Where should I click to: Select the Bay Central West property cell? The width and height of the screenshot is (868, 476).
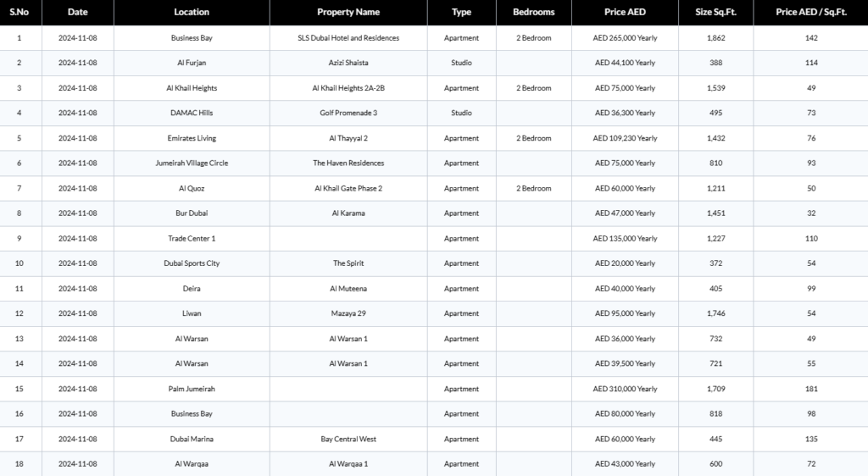click(x=348, y=439)
